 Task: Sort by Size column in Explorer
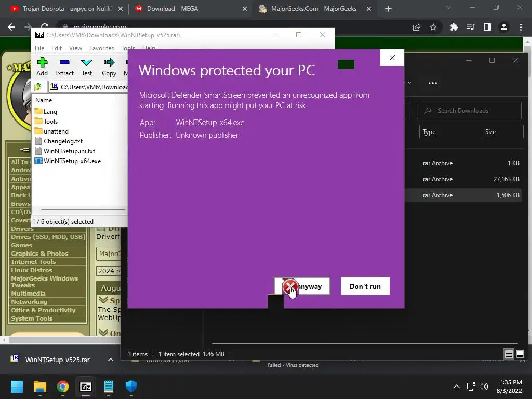pos(490,132)
